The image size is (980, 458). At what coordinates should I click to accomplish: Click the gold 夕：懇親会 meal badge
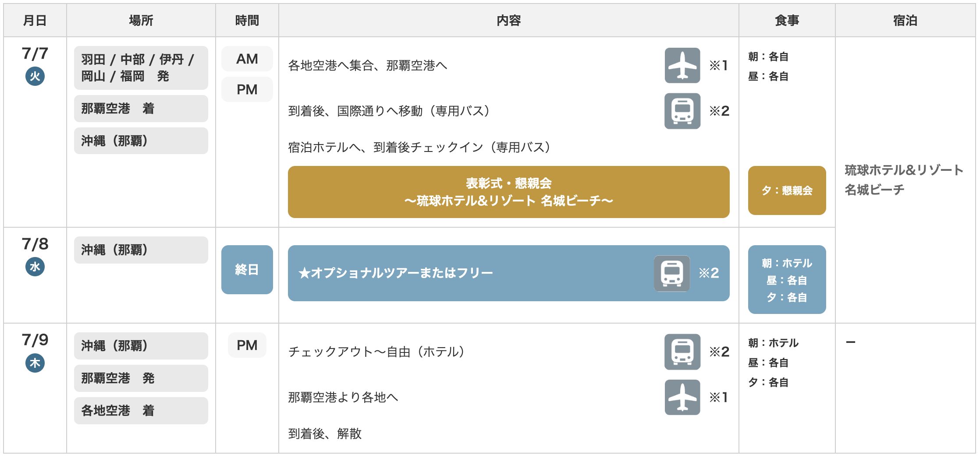[787, 190]
